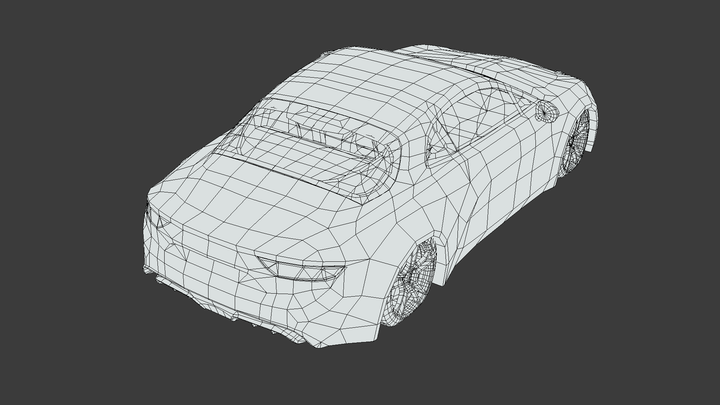Select the front right wheel
720x405 pixels.
[577, 142]
